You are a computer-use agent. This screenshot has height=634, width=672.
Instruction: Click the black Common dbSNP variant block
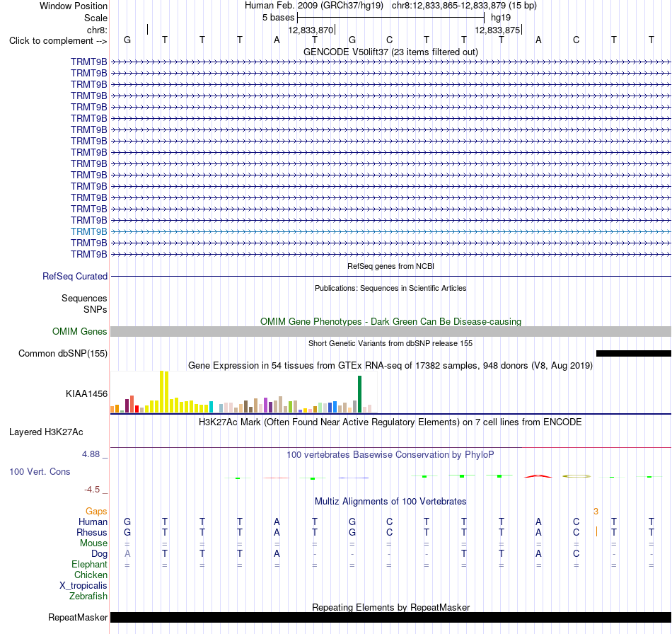633,353
